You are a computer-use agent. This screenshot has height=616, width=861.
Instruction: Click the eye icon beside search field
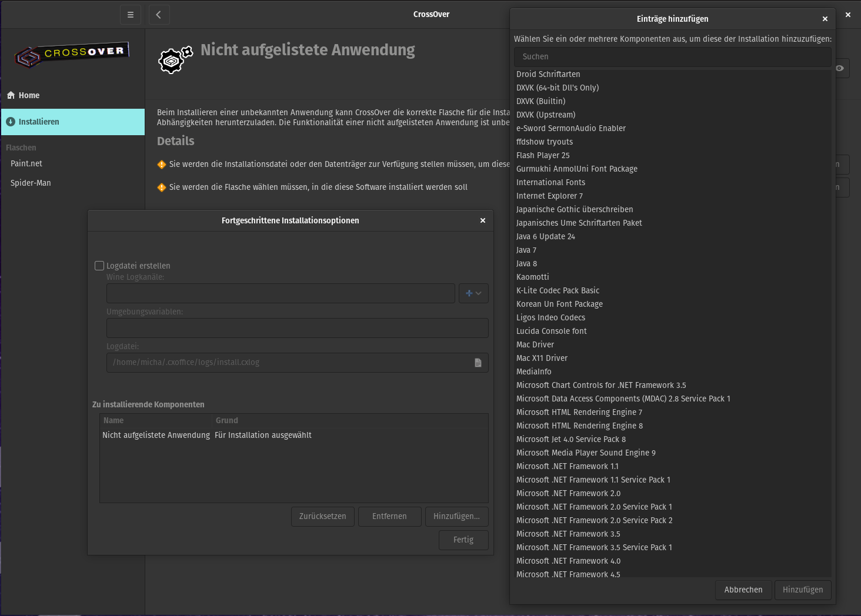coord(840,68)
